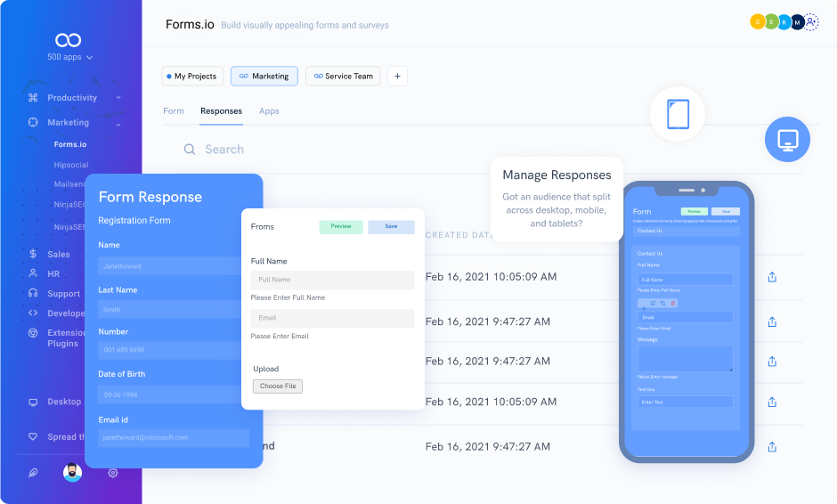The image size is (837, 504).
Task: Open the bearded user avatar profile
Action: [x=73, y=473]
